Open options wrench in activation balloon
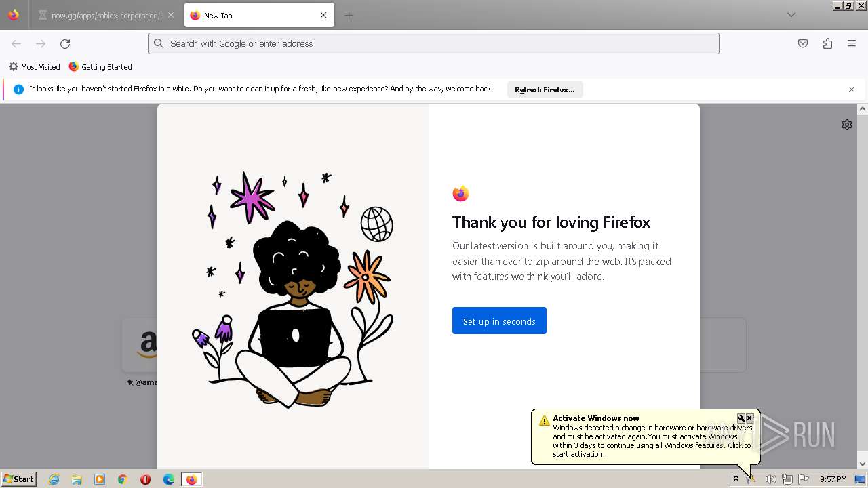This screenshot has width=868, height=488. coord(741,418)
